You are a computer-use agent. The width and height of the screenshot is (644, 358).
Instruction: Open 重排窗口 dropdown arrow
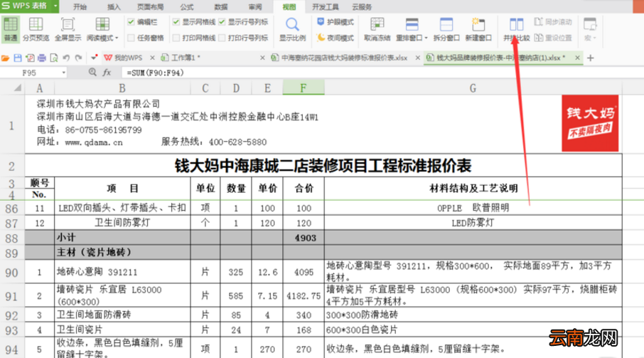tap(426, 38)
